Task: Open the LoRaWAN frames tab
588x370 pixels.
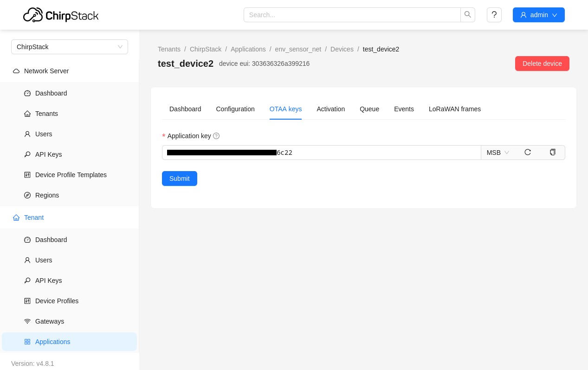Action: pyautogui.click(x=455, y=109)
